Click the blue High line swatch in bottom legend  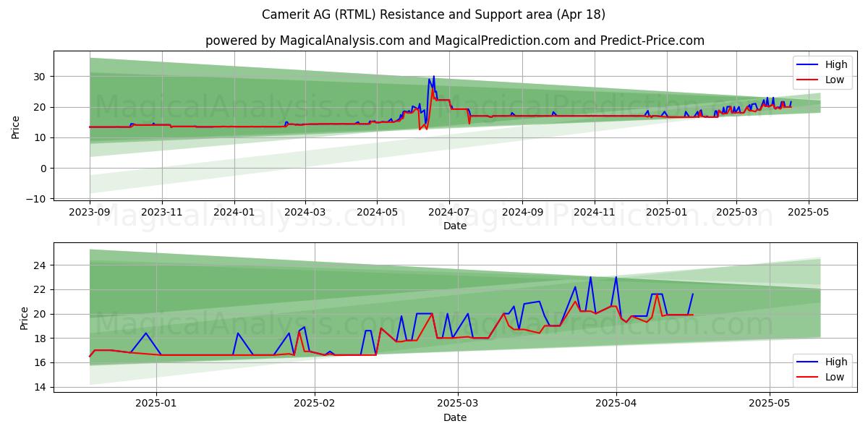coord(807,362)
